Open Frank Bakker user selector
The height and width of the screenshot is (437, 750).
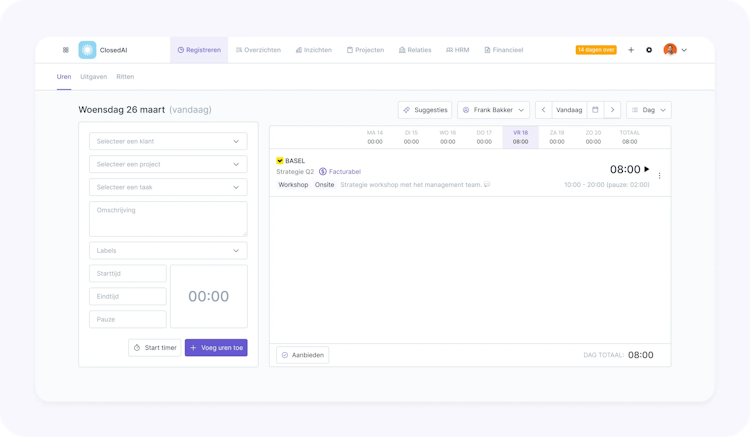click(x=493, y=110)
